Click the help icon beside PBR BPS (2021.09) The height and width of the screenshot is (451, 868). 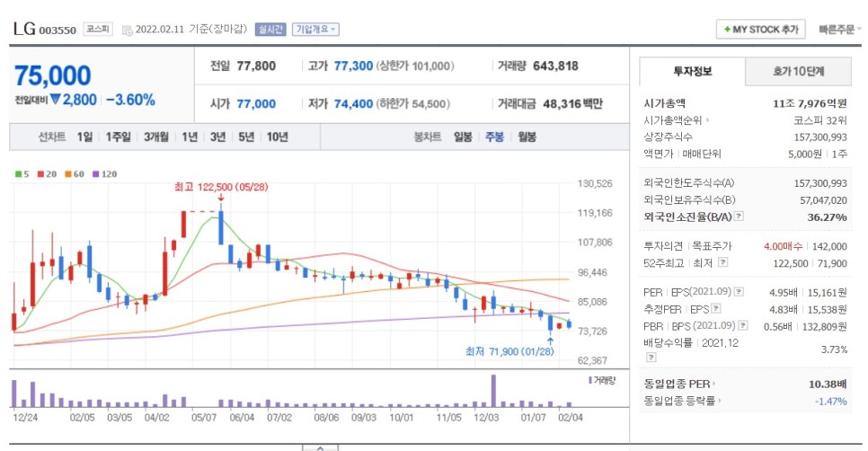click(743, 326)
